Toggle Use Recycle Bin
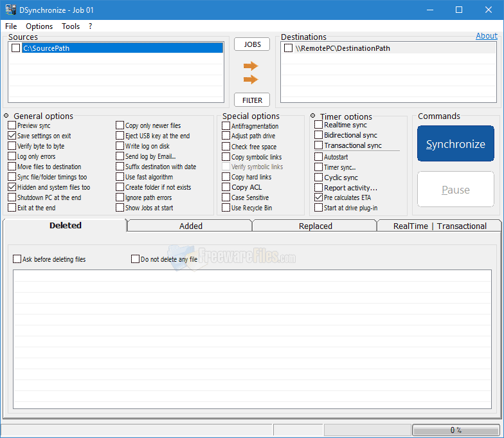 (x=226, y=208)
